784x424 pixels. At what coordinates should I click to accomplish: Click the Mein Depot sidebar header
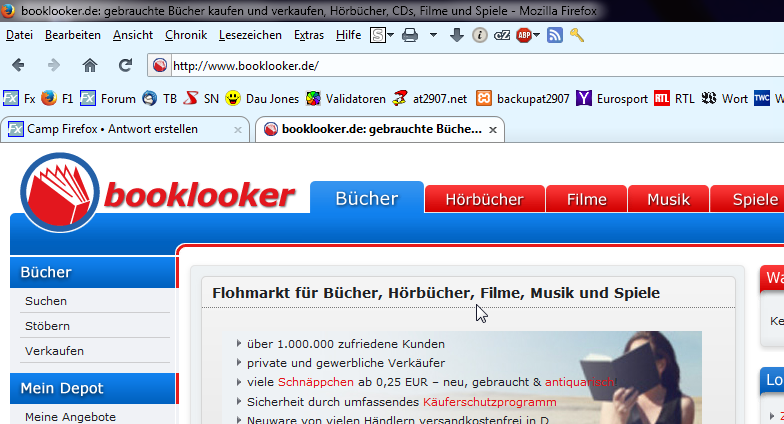tap(93, 388)
